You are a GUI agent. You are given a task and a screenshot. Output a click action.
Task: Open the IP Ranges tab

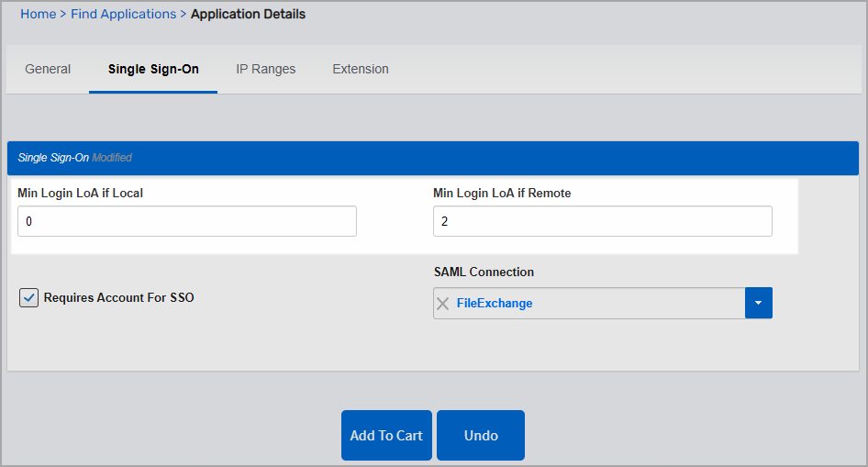[265, 69]
